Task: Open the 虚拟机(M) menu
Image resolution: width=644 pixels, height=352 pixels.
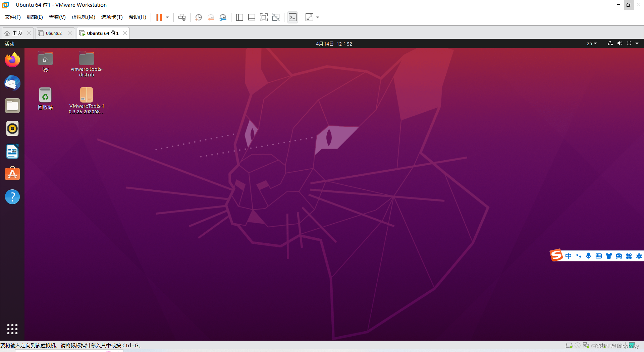Action: coord(84,17)
